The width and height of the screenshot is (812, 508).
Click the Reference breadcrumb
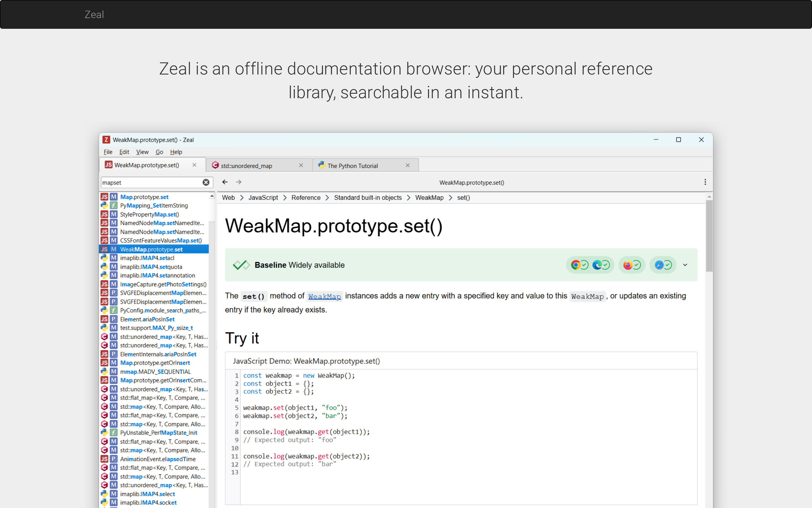click(306, 198)
